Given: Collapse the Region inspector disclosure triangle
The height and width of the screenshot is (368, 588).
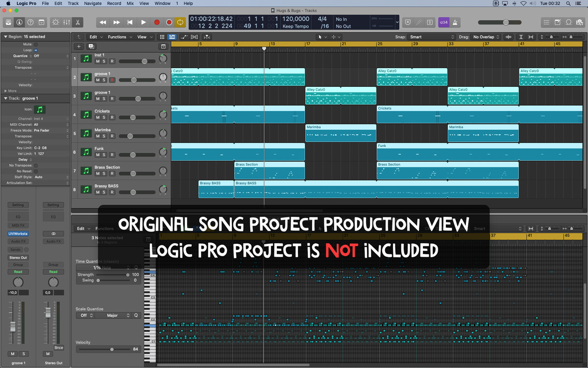Looking at the screenshot, I should tap(5, 36).
